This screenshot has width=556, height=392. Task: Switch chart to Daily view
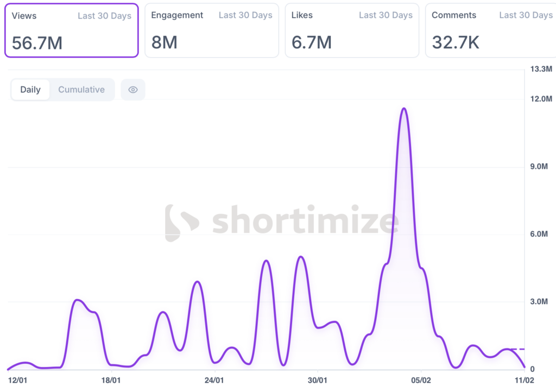click(x=30, y=90)
